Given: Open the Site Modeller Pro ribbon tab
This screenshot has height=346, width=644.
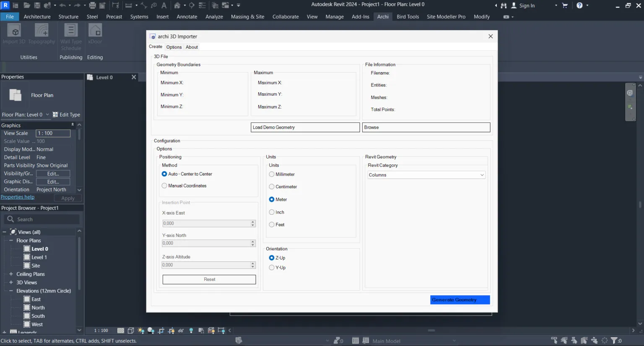Looking at the screenshot, I should [x=446, y=17].
